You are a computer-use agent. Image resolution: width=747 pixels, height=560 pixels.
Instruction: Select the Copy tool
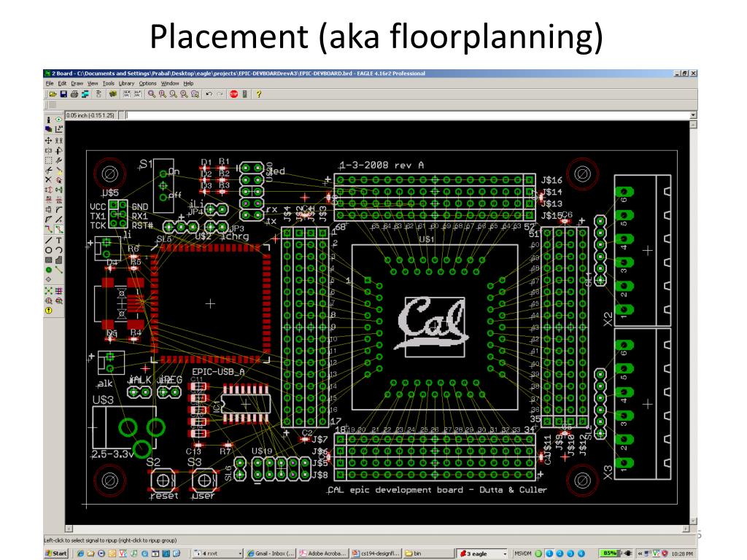point(58,141)
